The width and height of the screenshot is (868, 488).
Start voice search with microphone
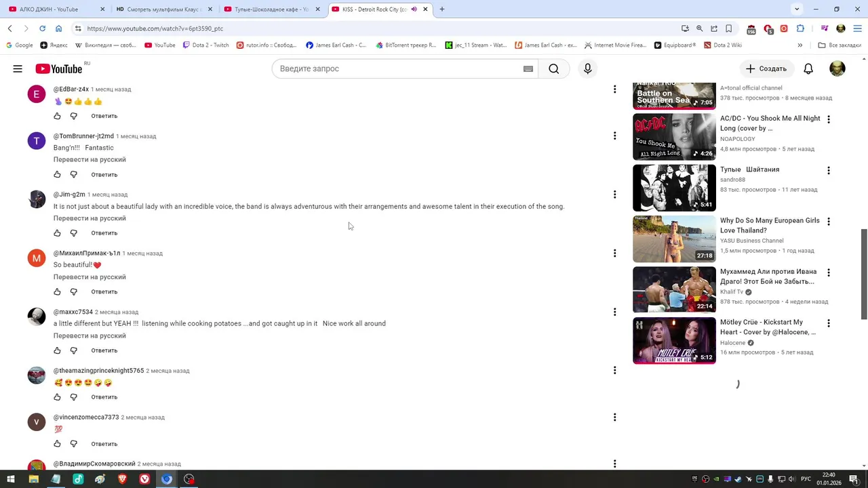tap(588, 68)
